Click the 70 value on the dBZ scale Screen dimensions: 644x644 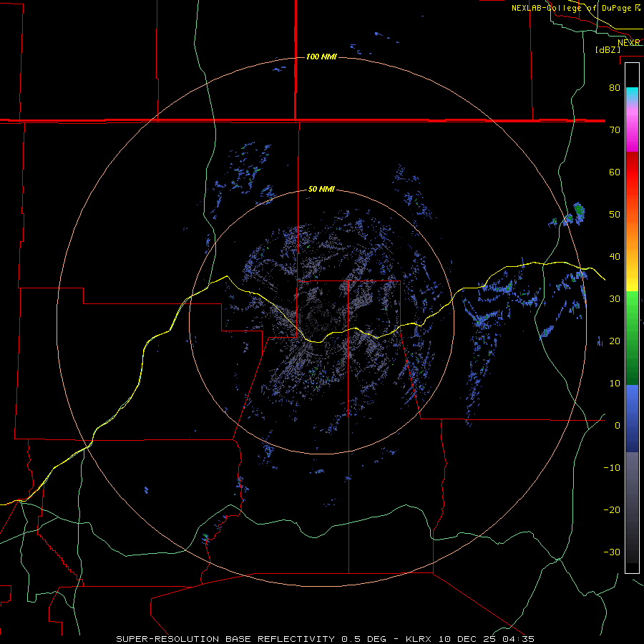click(615, 130)
